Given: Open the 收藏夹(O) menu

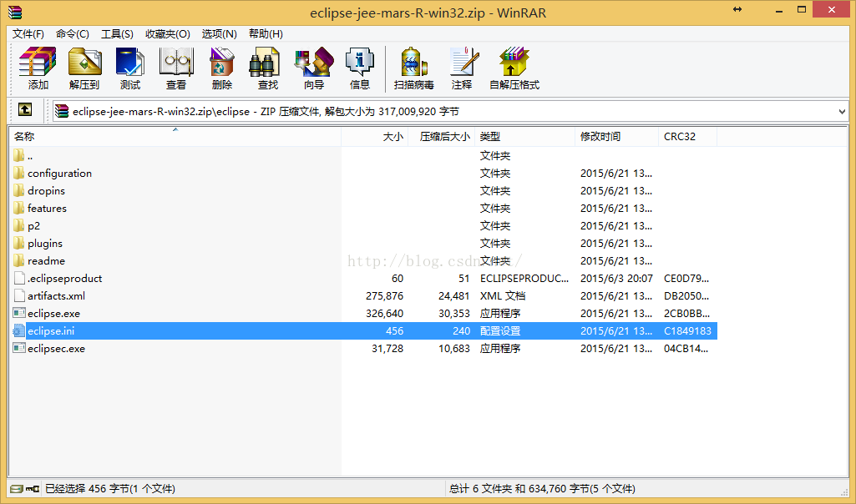Looking at the screenshot, I should (x=168, y=34).
